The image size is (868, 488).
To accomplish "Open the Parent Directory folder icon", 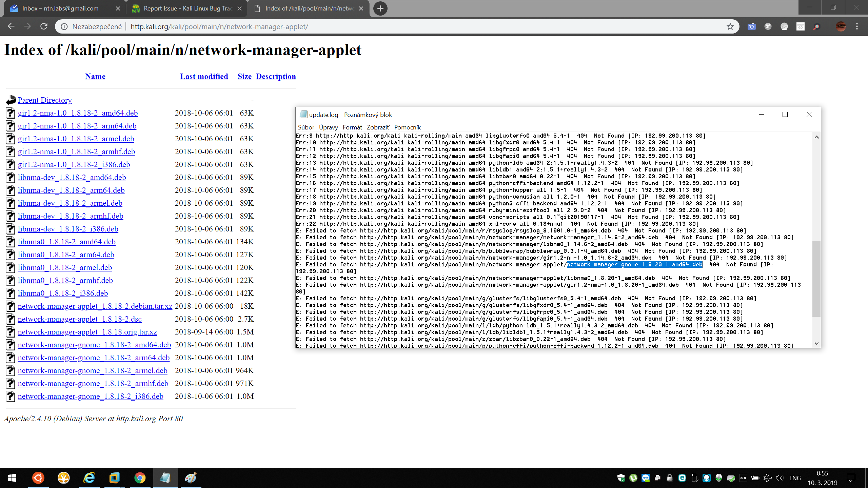I will (x=11, y=100).
